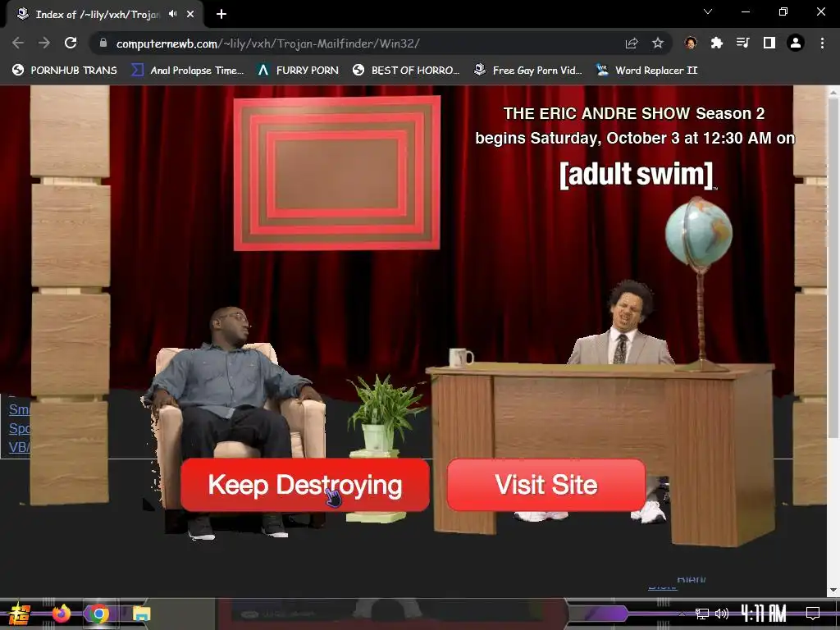The image size is (840, 630).
Task: Go back with the browser back arrow
Action: 18,43
